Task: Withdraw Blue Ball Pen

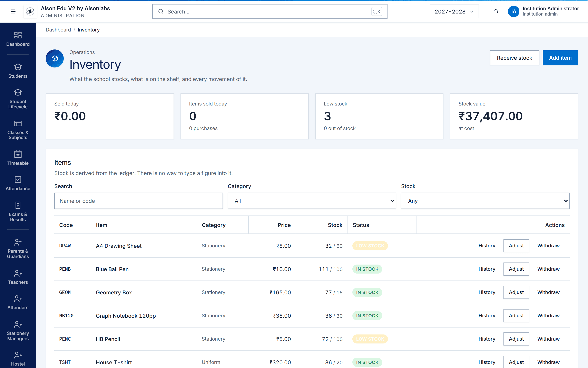Action: tap(548, 269)
